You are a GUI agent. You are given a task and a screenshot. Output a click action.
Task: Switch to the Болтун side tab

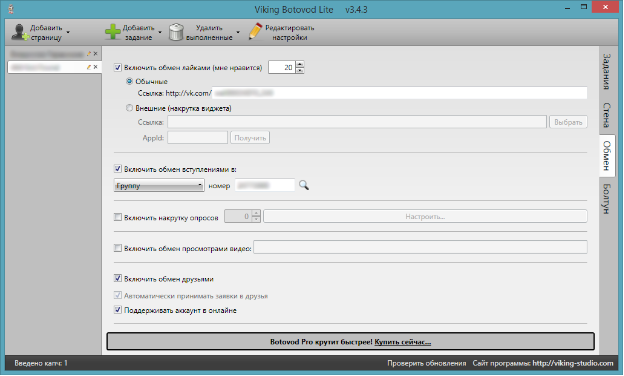click(606, 199)
